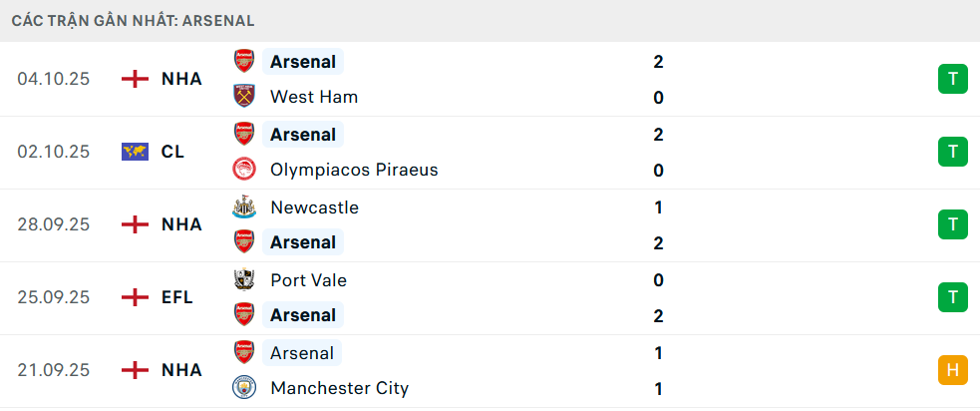
Task: Click the Port Vale club crest
Action: 243,280
